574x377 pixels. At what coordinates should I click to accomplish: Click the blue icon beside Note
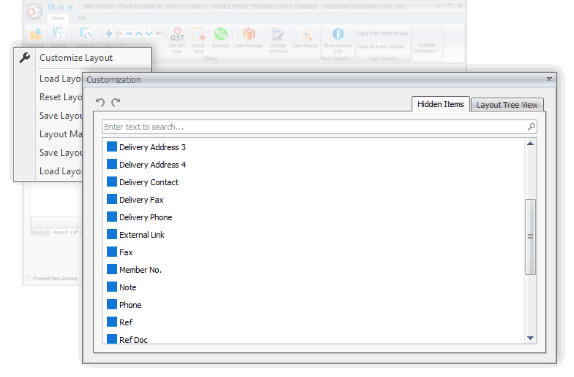tap(112, 287)
